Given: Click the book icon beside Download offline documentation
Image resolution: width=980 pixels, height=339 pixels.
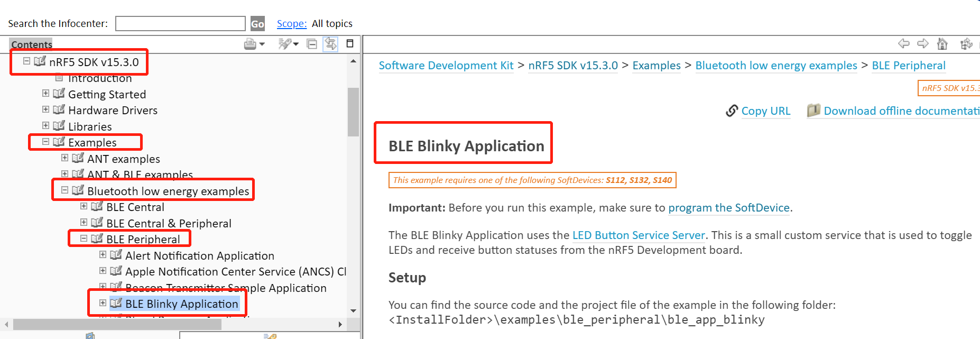Looking at the screenshot, I should tap(813, 110).
